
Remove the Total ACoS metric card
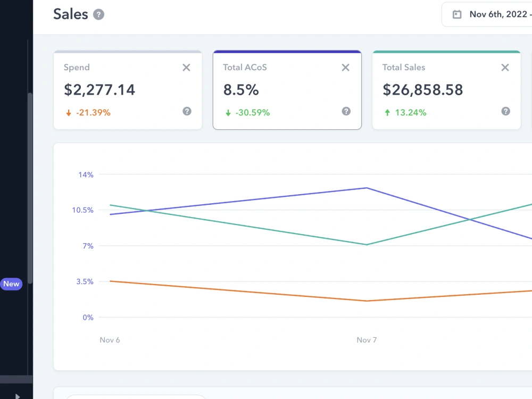click(345, 68)
